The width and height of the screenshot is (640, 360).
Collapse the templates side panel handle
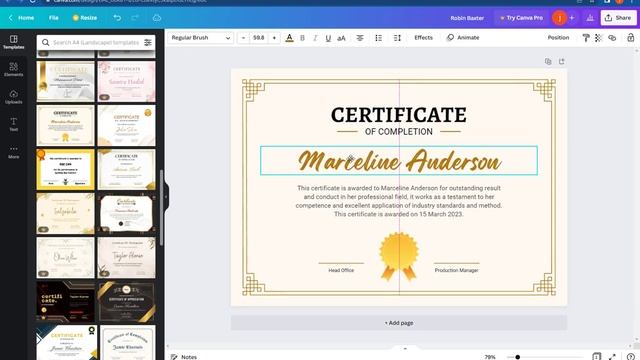click(x=165, y=196)
